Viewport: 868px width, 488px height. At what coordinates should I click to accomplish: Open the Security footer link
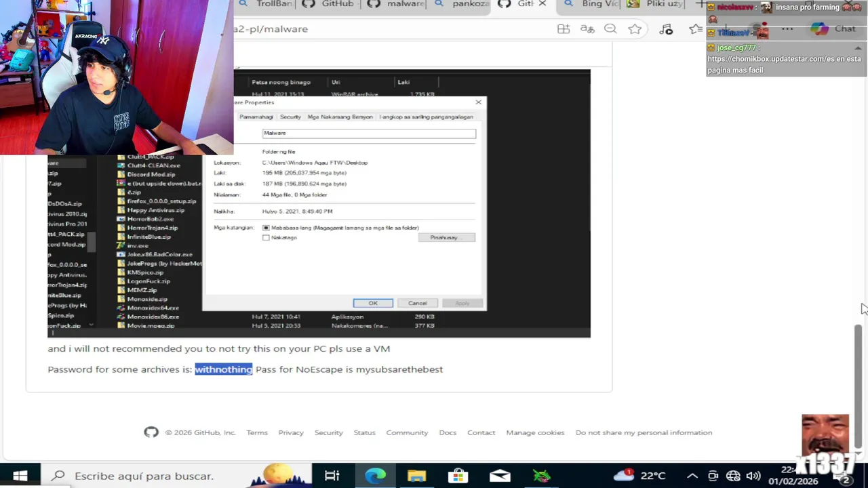tap(329, 432)
